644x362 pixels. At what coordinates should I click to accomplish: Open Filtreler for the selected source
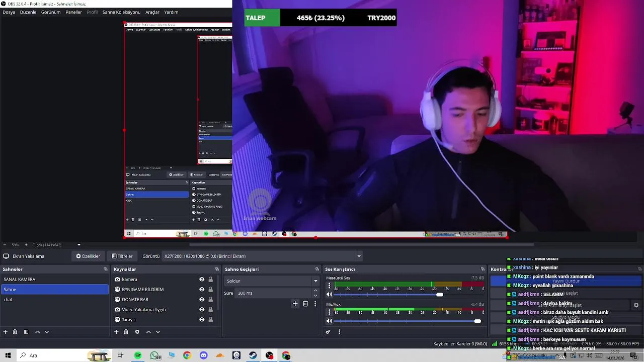click(122, 256)
